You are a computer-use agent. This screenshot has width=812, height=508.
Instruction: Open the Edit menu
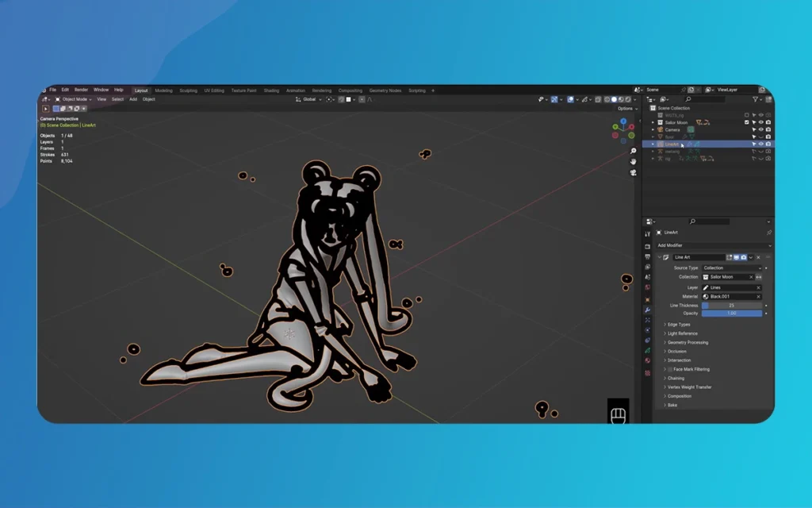[65, 90]
